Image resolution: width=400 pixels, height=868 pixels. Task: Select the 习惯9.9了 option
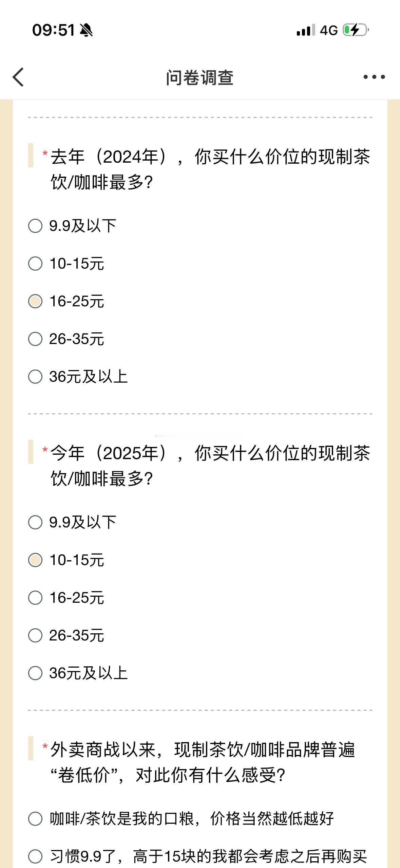pyautogui.click(x=35, y=856)
